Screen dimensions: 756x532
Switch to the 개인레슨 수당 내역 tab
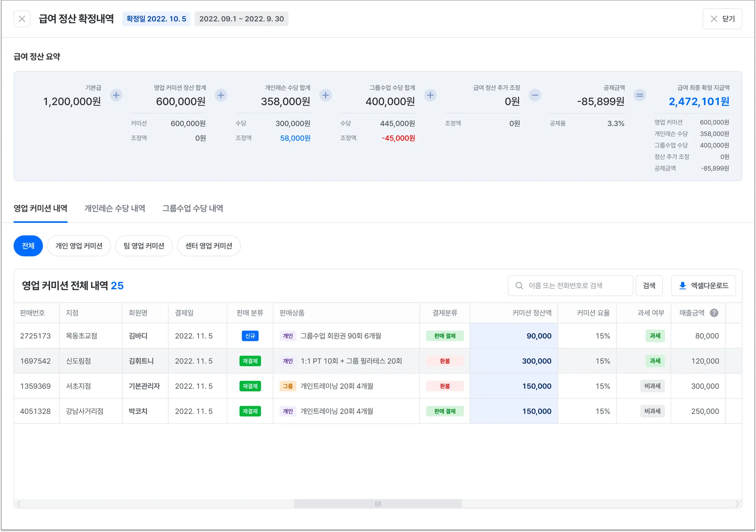[115, 208]
